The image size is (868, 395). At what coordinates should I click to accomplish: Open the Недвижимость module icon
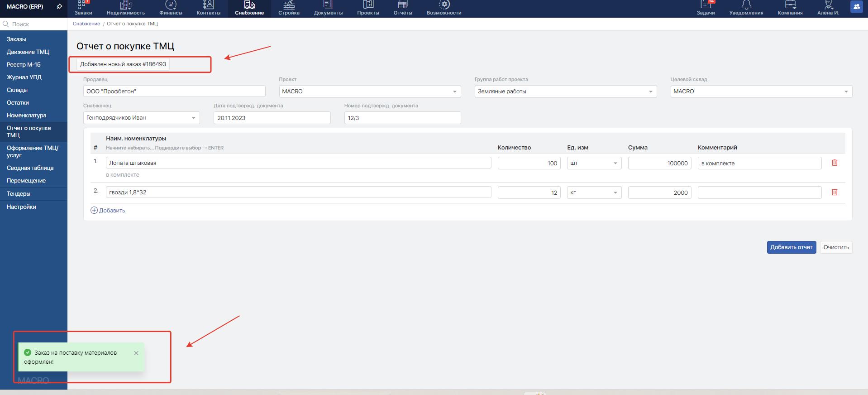click(125, 5)
